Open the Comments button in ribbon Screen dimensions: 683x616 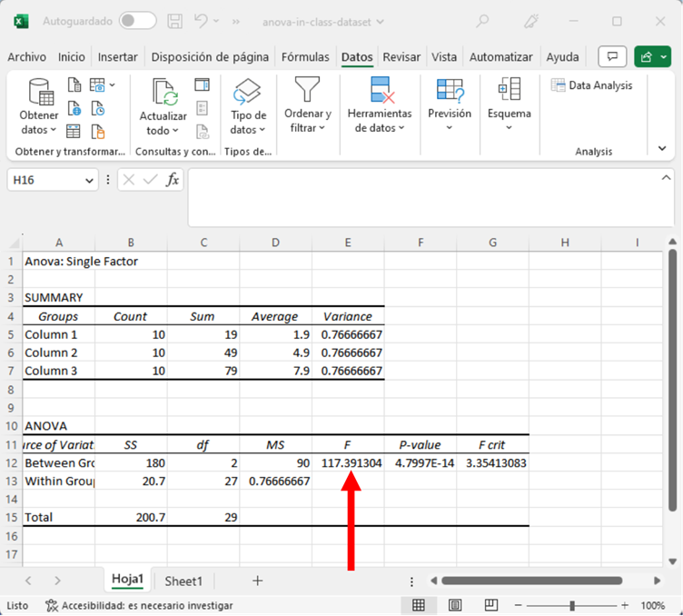pos(615,56)
